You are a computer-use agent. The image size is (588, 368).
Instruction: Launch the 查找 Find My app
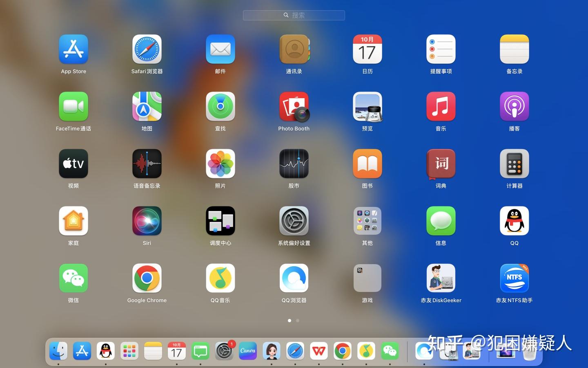tap(220, 106)
